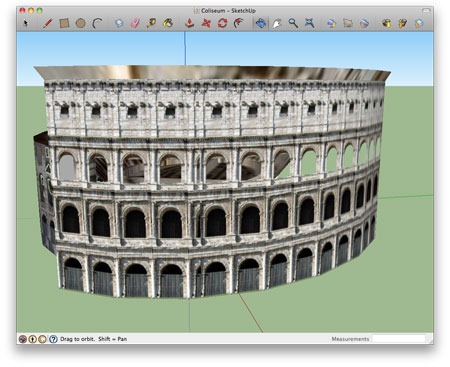Click the 'Drag to orbit. Shift = Pan' hint

point(93,339)
